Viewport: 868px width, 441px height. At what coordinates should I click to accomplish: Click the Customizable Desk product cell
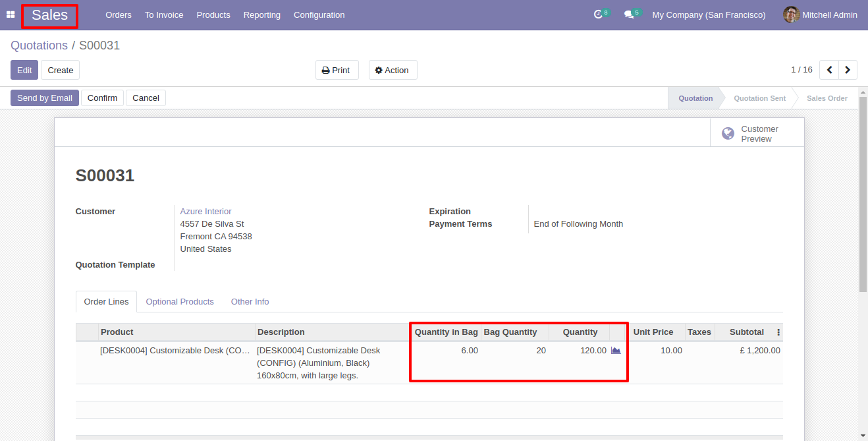(x=175, y=351)
